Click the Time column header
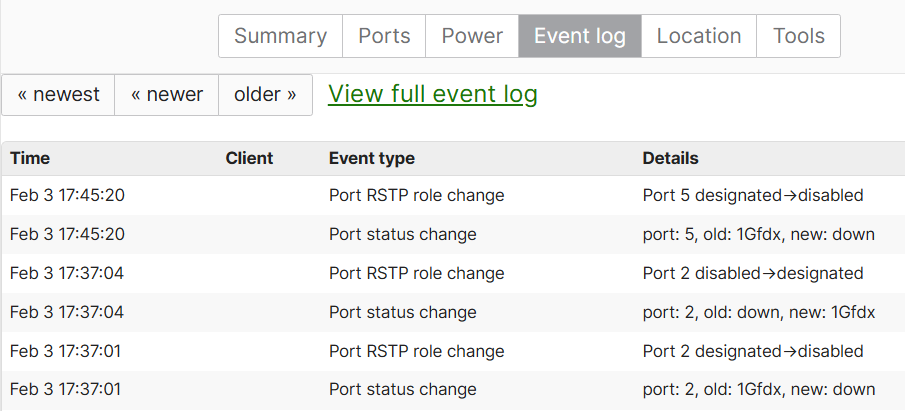 30,158
